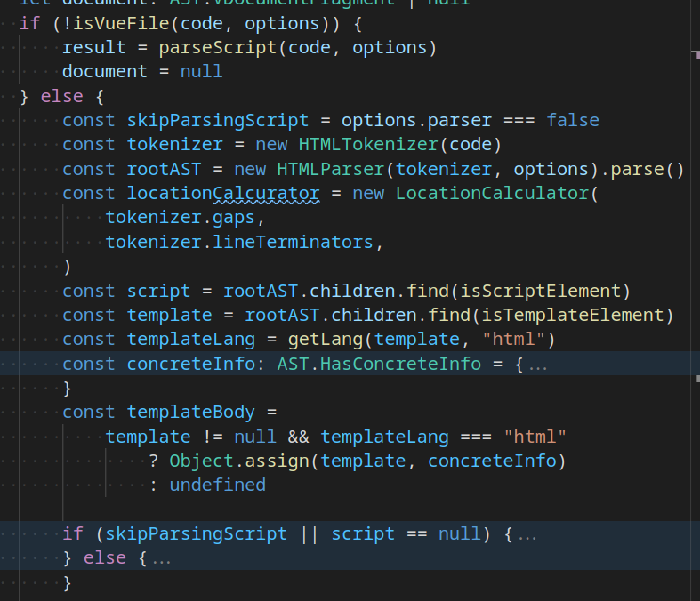Expand the folded else block ellipsis at bottom
700x601 pixels.
pos(161,559)
